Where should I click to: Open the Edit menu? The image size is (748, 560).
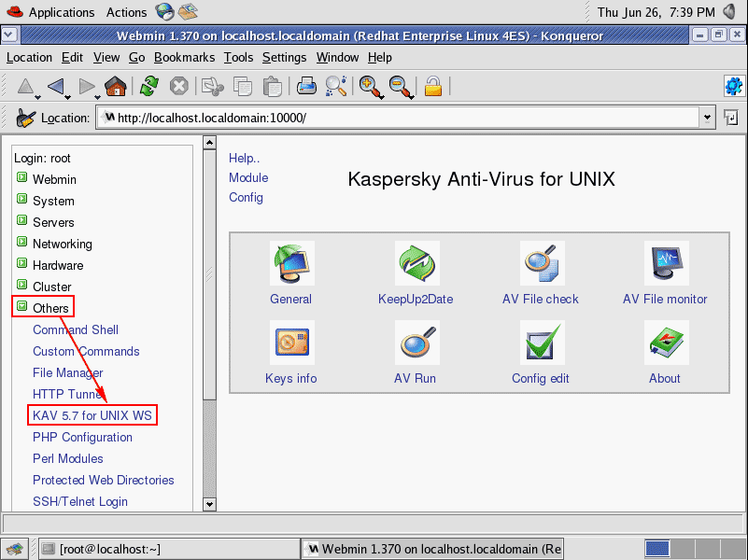[x=72, y=58]
